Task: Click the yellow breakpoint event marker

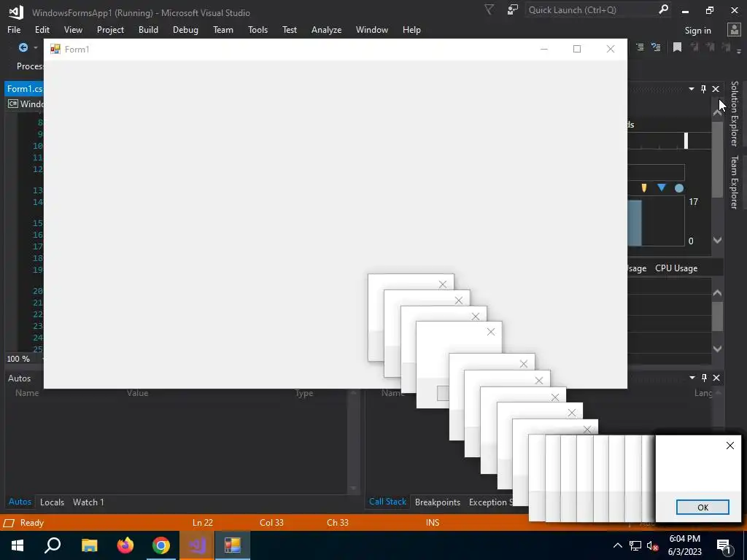Action: pos(644,188)
